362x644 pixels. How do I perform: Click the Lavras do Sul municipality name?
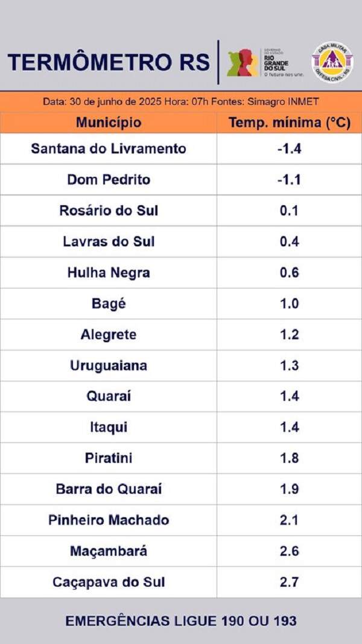(109, 241)
